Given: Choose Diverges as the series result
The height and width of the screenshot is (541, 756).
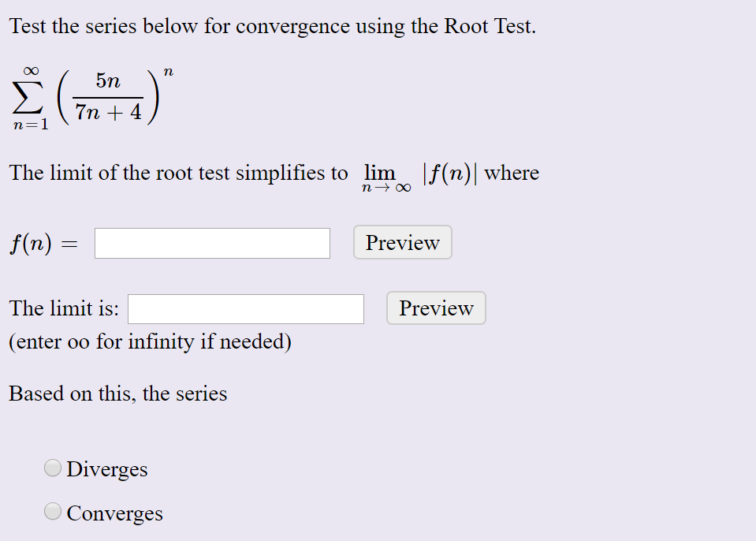Looking at the screenshot, I should tap(52, 468).
